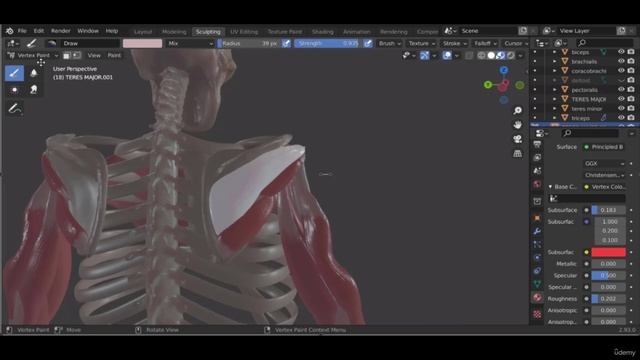640x360 pixels.
Task: Switch to the Shading workspace tab
Action: (322, 32)
